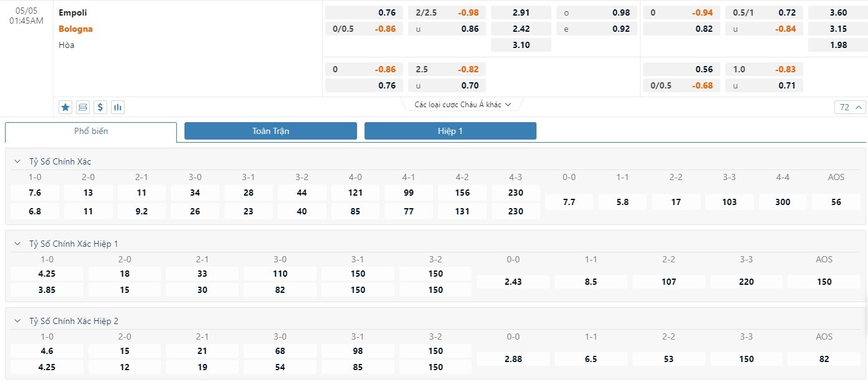This screenshot has height=382, width=868.
Task: Expand Các loại cược Châu Á khác dropdown
Action: [462, 105]
